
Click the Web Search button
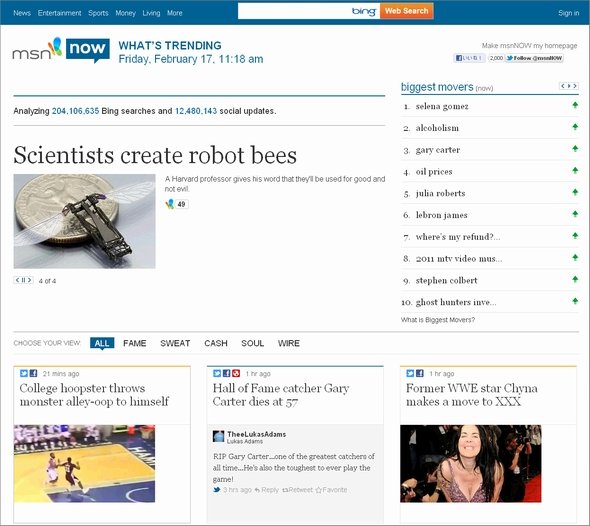pyautogui.click(x=407, y=11)
